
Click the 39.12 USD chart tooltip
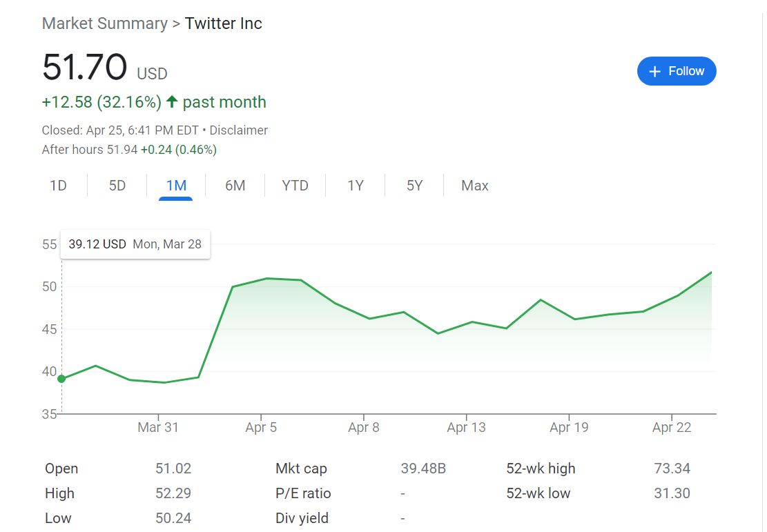tap(135, 244)
